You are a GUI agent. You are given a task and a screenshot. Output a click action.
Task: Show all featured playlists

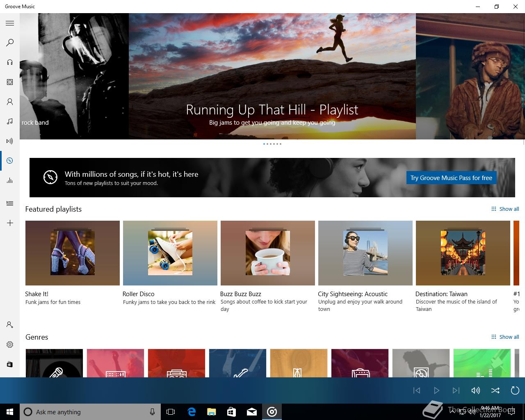pyautogui.click(x=505, y=209)
